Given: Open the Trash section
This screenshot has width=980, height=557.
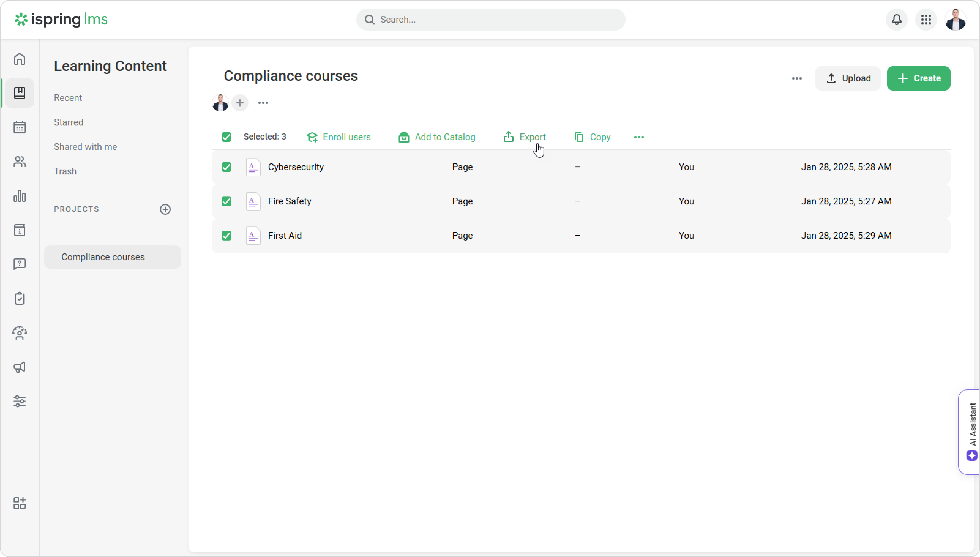Looking at the screenshot, I should coord(65,171).
